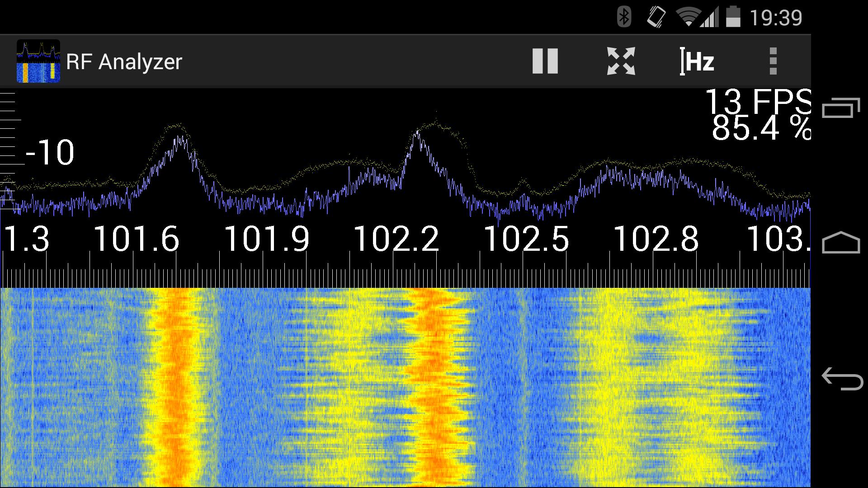Open the set frequency Hz dialog

coord(696,61)
